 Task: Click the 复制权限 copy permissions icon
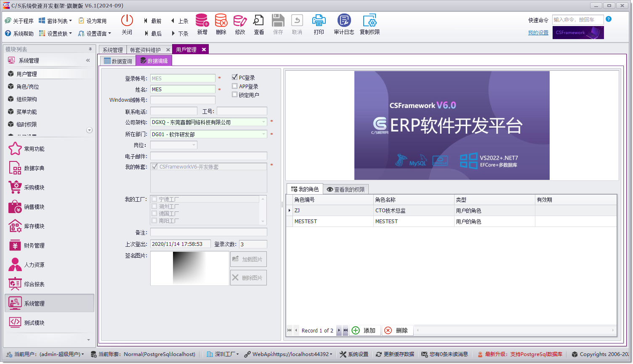click(x=370, y=24)
